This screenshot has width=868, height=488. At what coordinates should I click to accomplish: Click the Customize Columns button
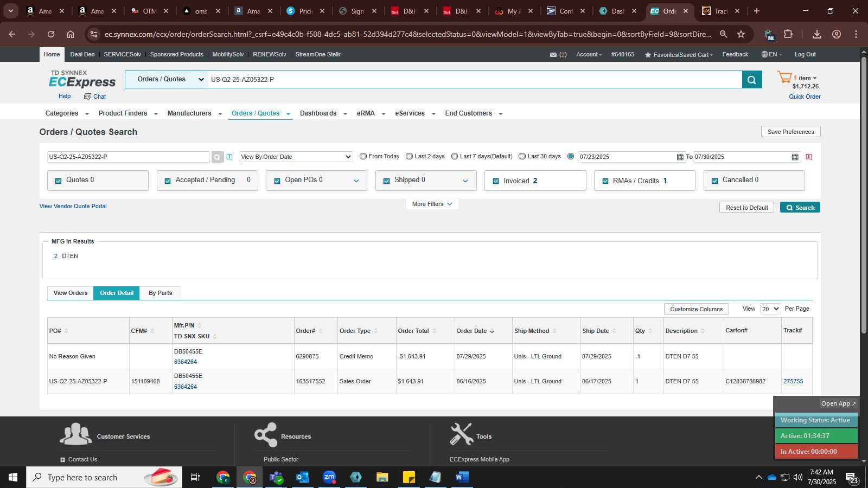696,309
